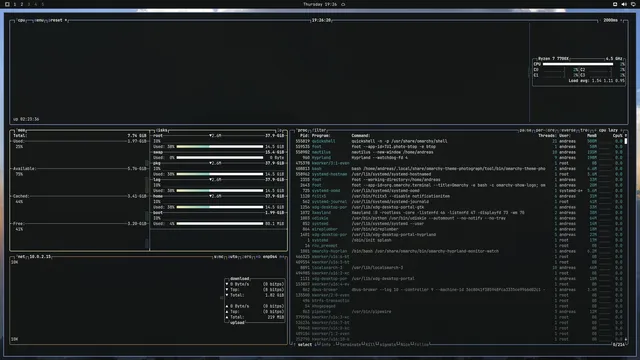Toggle the cpu box label in btop
This screenshot has width=640, height=360.
pos(21,20)
